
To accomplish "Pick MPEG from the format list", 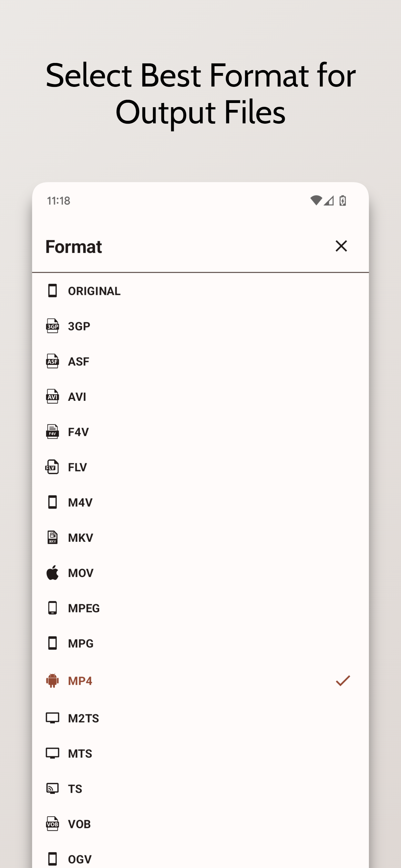I will pos(84,608).
